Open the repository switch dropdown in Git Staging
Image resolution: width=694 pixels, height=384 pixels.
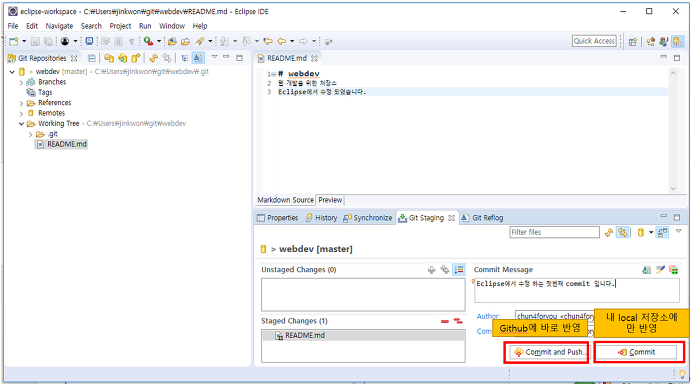click(651, 232)
